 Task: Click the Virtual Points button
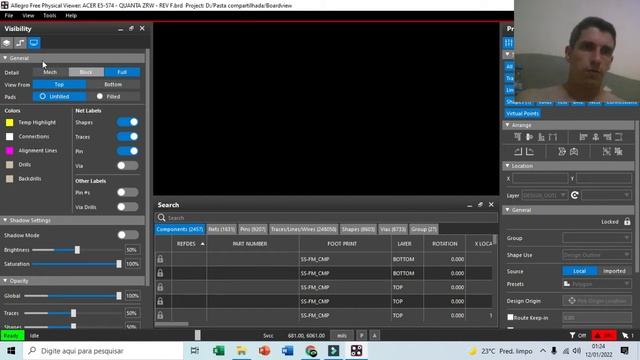(x=522, y=113)
